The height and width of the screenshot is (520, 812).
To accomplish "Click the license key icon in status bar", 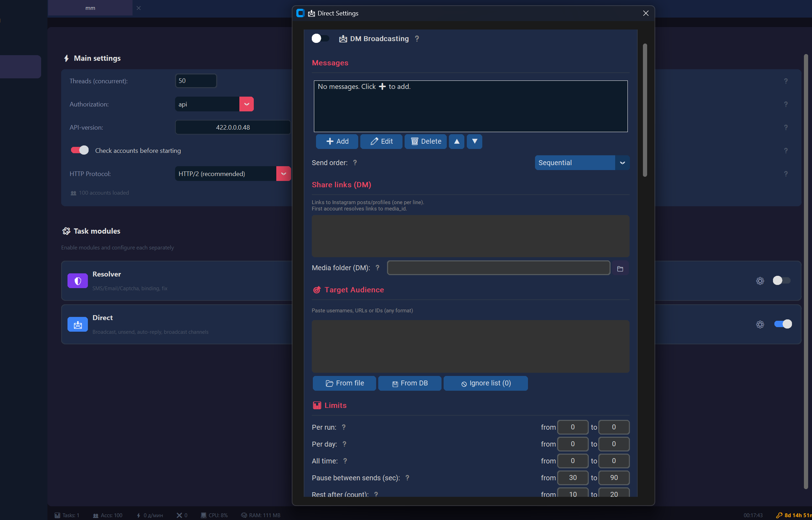I will pos(779,515).
